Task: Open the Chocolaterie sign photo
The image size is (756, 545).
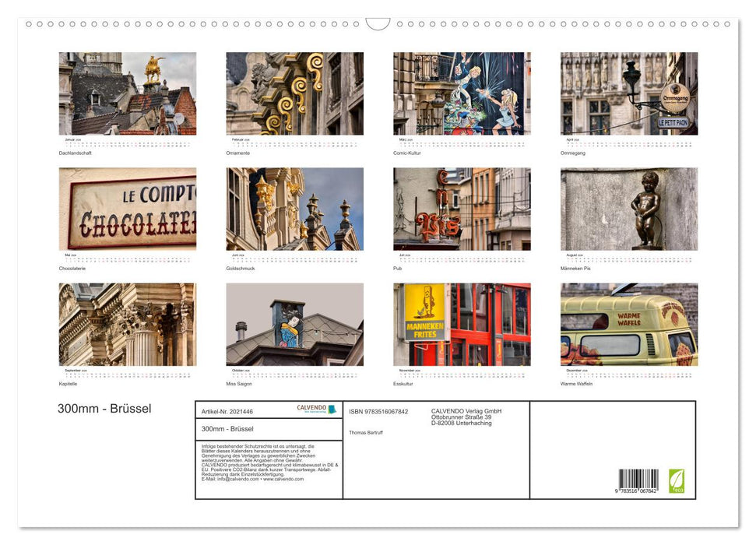Action: 128,209
